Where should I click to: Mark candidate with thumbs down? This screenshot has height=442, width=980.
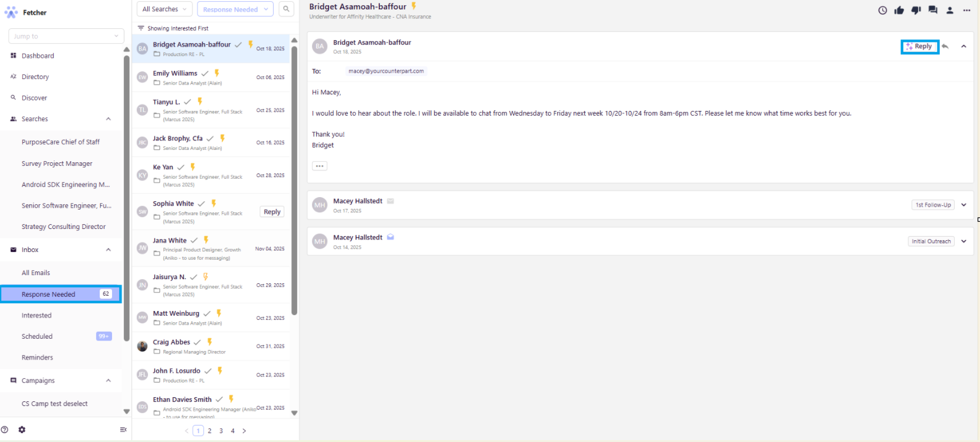(x=916, y=10)
